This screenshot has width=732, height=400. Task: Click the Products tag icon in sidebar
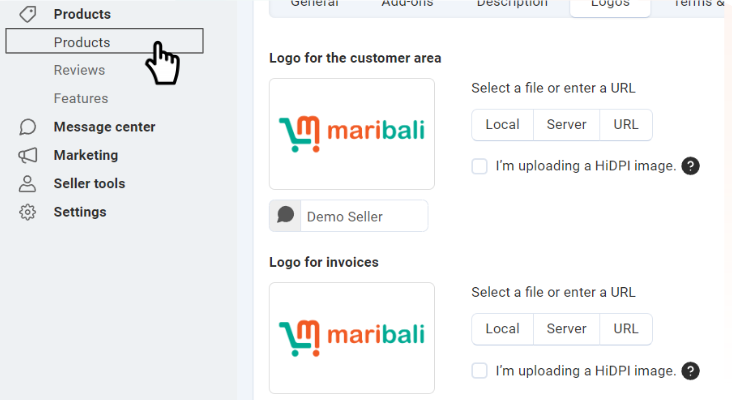coord(28,14)
